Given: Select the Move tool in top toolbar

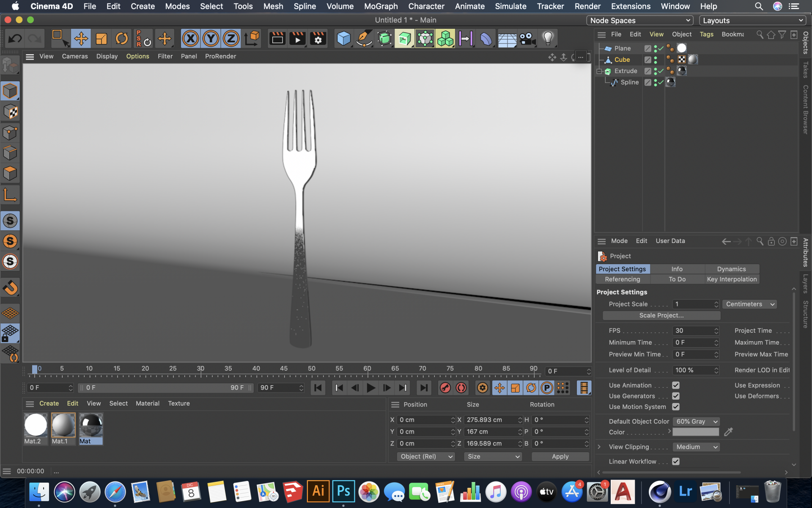Looking at the screenshot, I should [81, 39].
